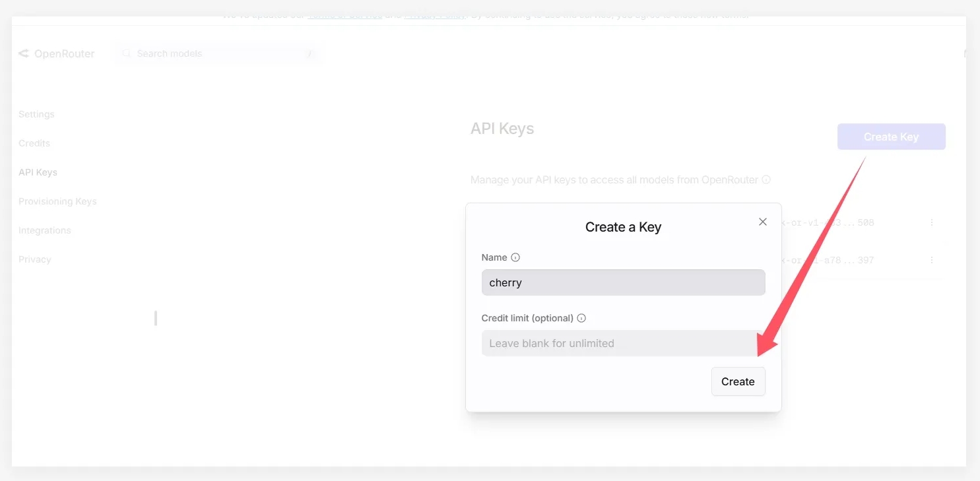Open Provisioning Keys page
This screenshot has width=980, height=481.
coord(57,201)
